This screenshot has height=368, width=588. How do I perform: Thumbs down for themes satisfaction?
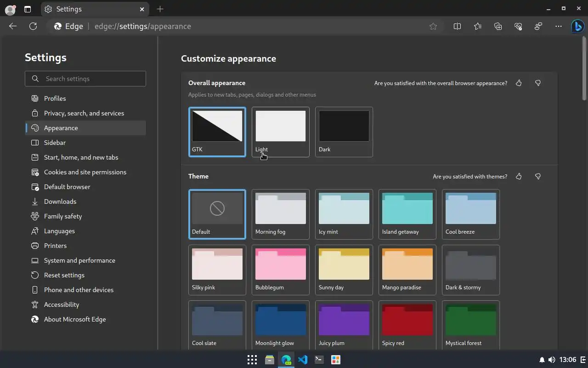click(x=538, y=176)
